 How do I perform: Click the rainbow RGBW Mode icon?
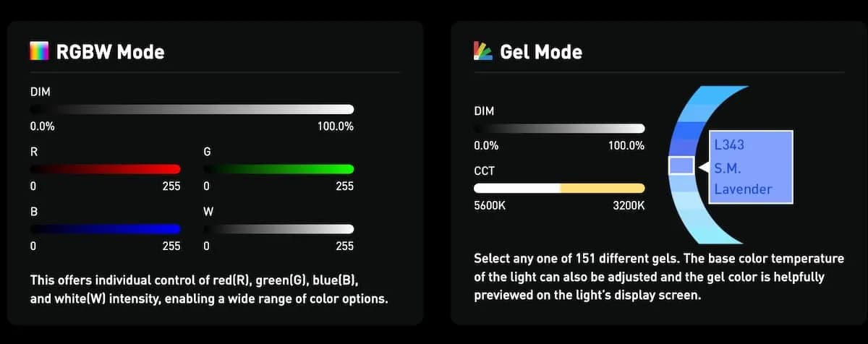pos(39,51)
